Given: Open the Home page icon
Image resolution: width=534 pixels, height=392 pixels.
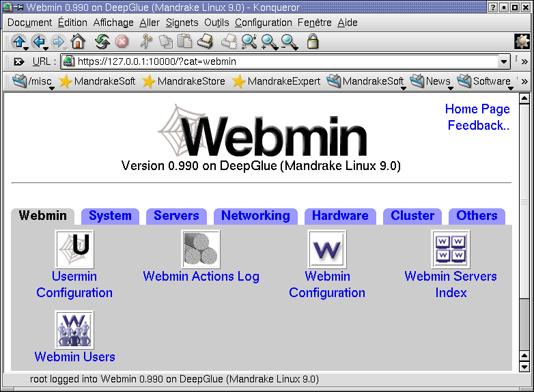Looking at the screenshot, I should (78, 42).
